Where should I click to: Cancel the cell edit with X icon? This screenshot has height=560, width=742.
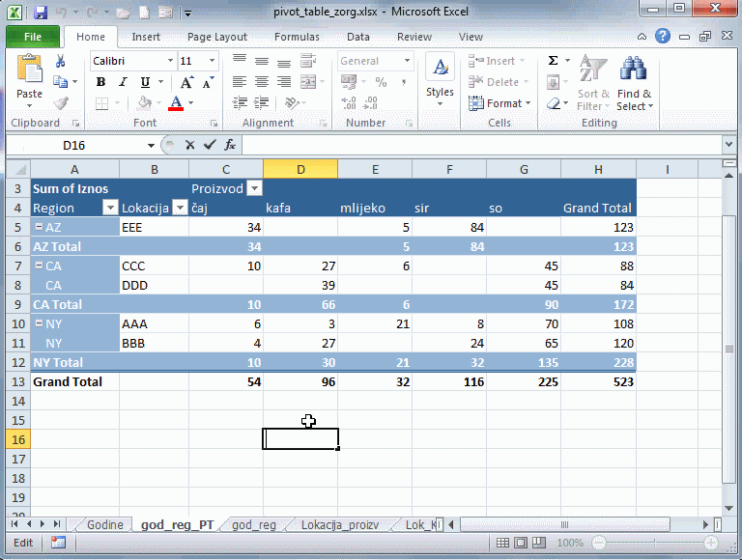pyautogui.click(x=189, y=145)
